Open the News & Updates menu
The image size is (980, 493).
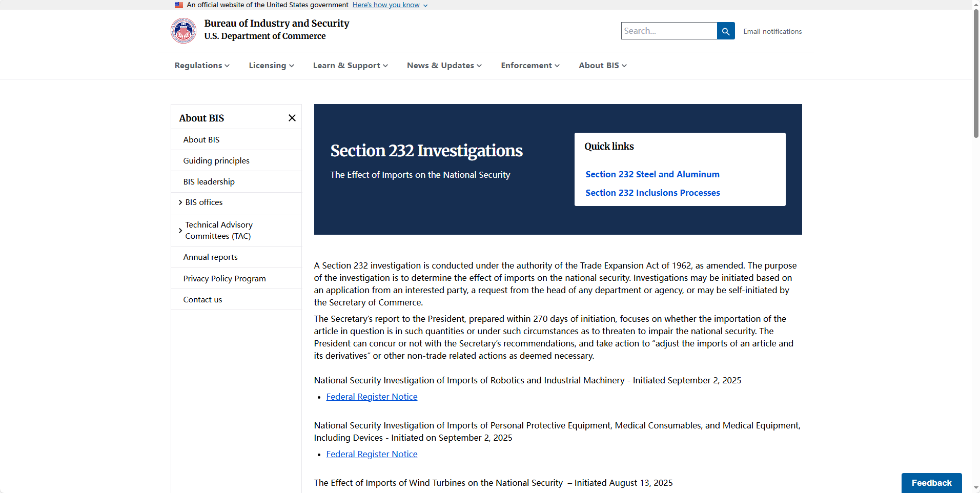(444, 66)
